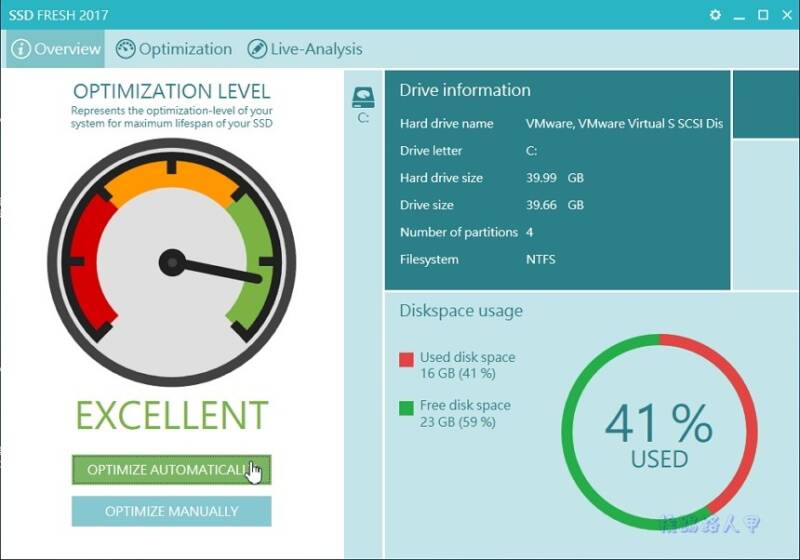Click the Drive letter C: value
Viewport: 800px width, 560px height.
[x=531, y=151]
